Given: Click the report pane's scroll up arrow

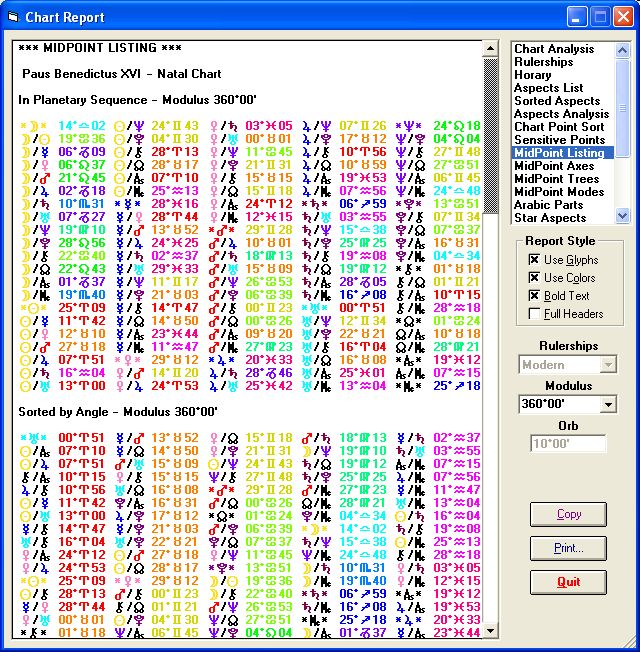Looking at the screenshot, I should click(x=490, y=48).
